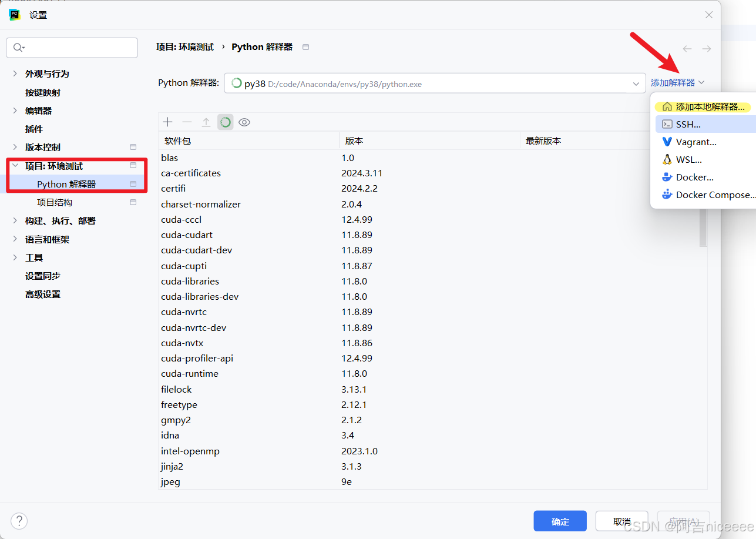Collapse the 项目: 环境测试 section
Viewport: 756px width, 539px height.
[x=15, y=166]
